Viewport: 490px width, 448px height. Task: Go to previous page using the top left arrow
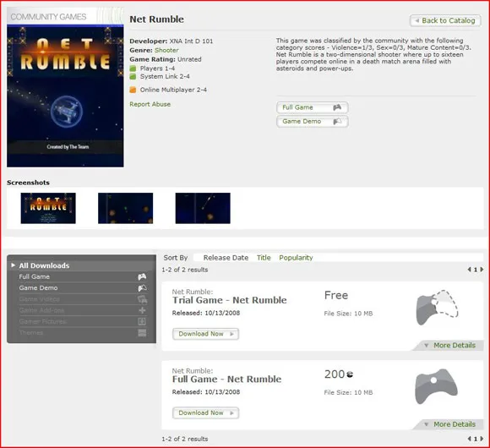click(469, 270)
